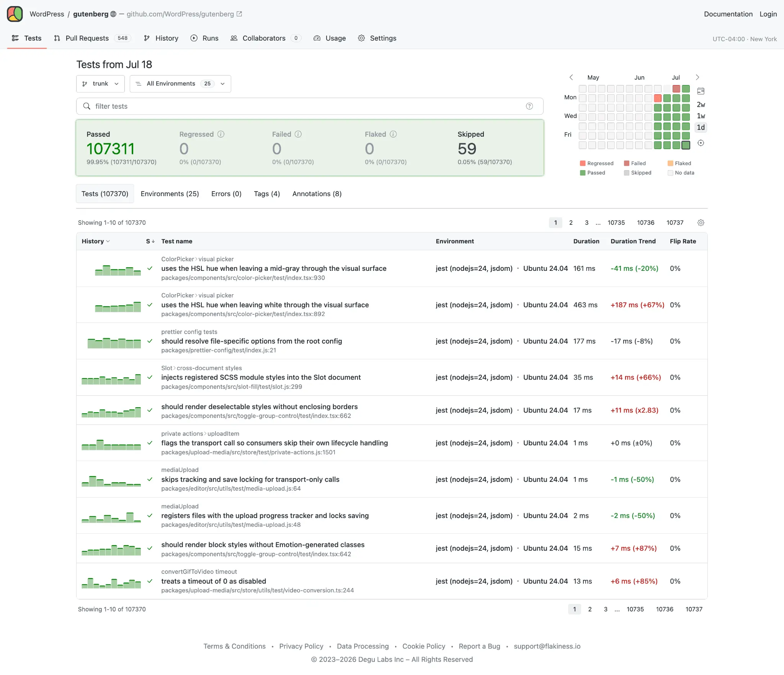Open the Cookie Policy footer link
The image size is (784, 675).
pyautogui.click(x=424, y=646)
